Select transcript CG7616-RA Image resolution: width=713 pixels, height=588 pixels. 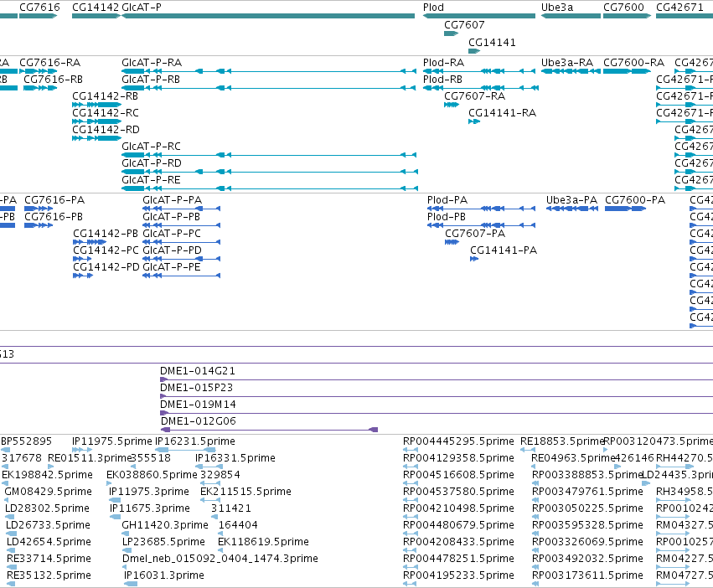coord(39,71)
